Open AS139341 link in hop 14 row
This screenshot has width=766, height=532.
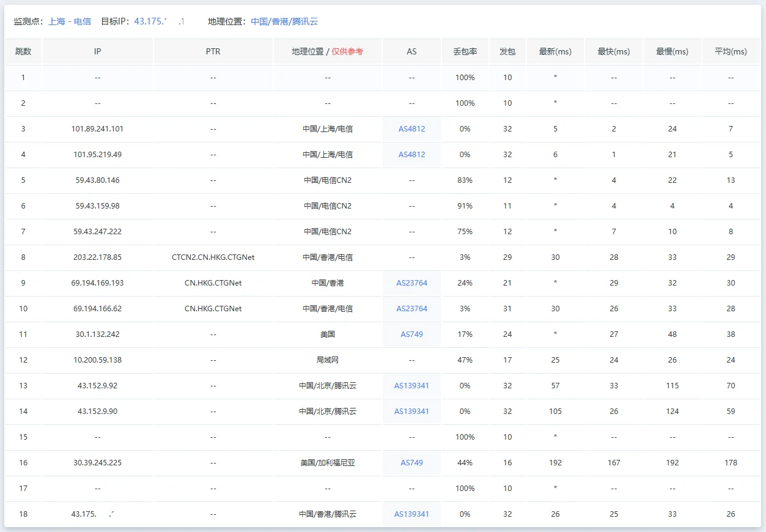coord(411,412)
